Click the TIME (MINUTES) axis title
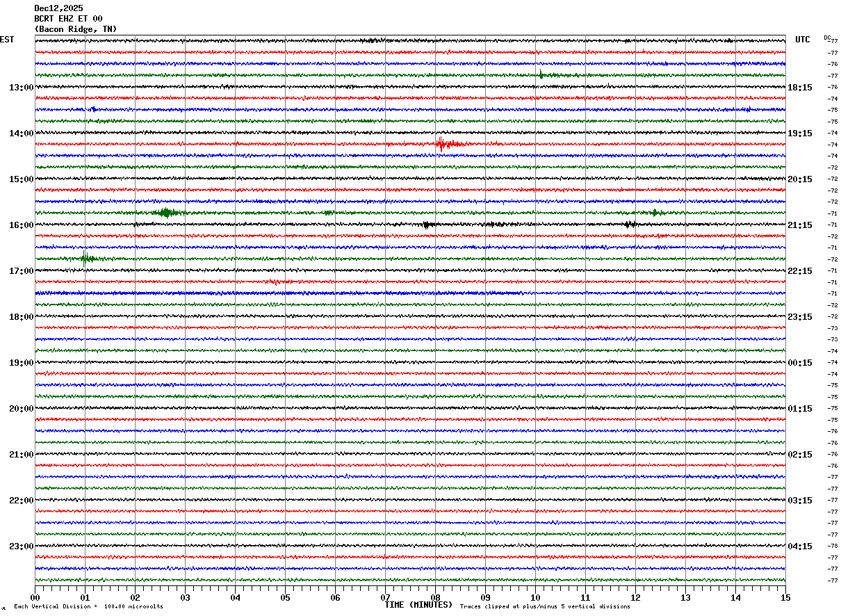 point(418,605)
